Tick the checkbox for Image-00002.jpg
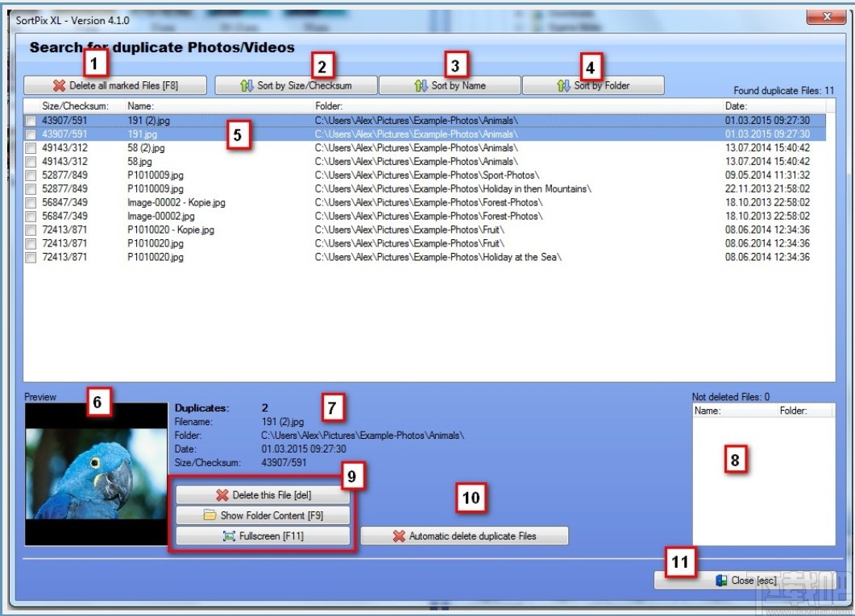 tap(31, 217)
